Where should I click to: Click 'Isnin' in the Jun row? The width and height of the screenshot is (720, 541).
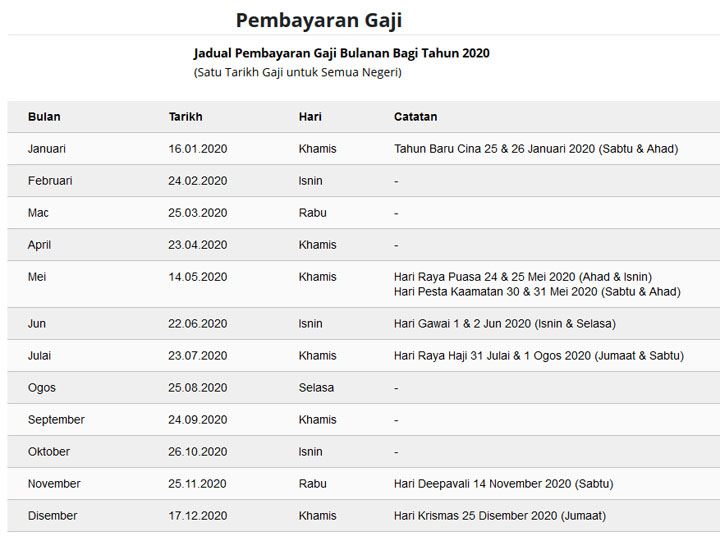310,324
